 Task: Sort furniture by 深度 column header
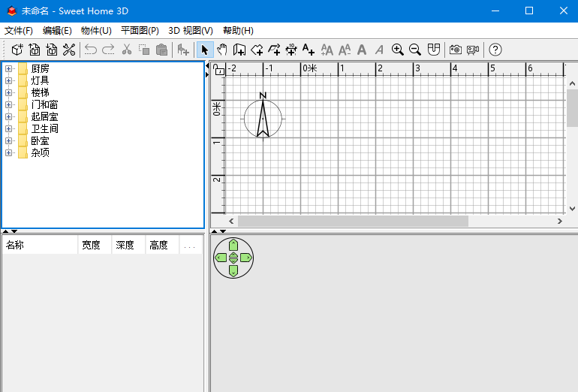click(128, 245)
